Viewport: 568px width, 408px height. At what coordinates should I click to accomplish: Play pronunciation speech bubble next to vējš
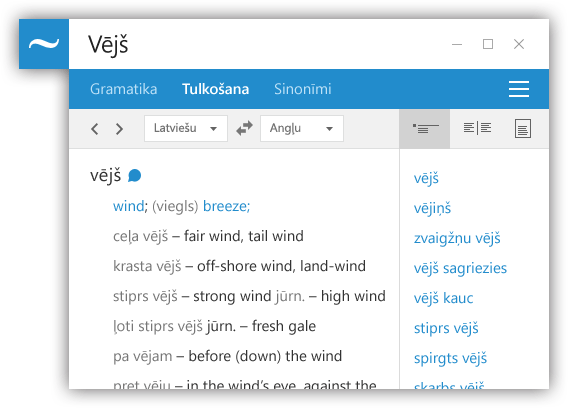134,176
